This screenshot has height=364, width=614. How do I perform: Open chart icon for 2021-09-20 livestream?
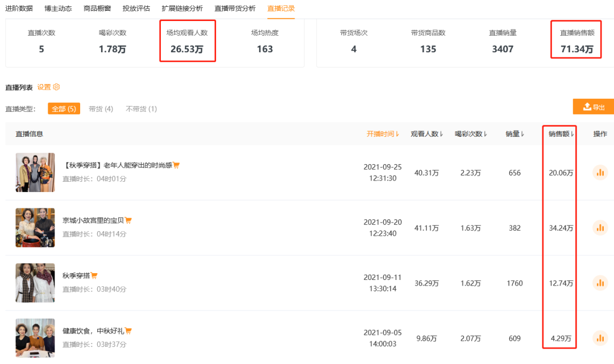[x=600, y=228]
